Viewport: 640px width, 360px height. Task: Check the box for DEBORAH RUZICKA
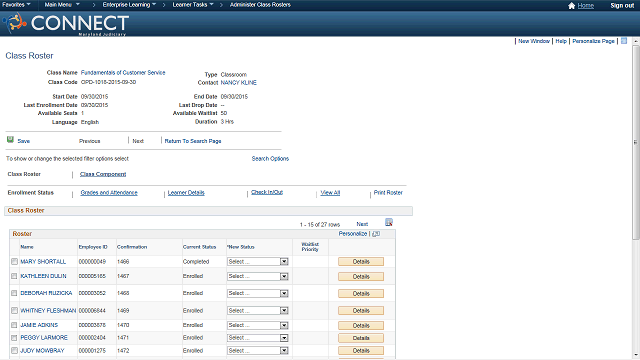(14, 293)
